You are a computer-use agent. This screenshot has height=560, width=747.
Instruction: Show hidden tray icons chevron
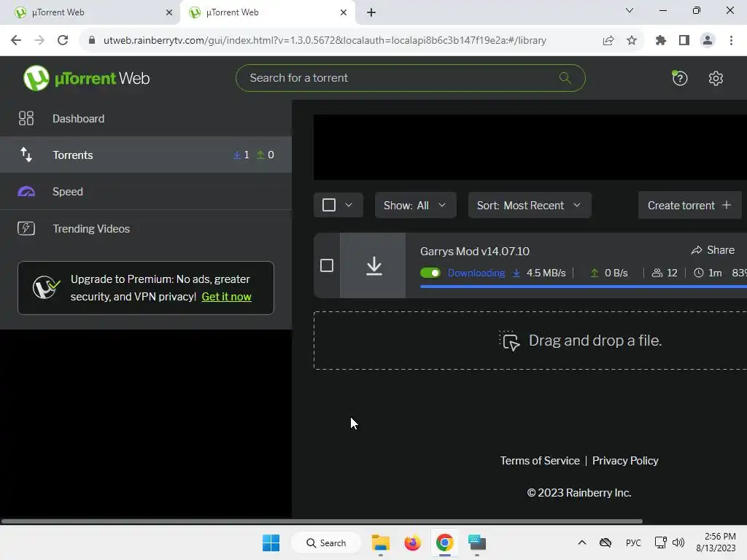581,542
